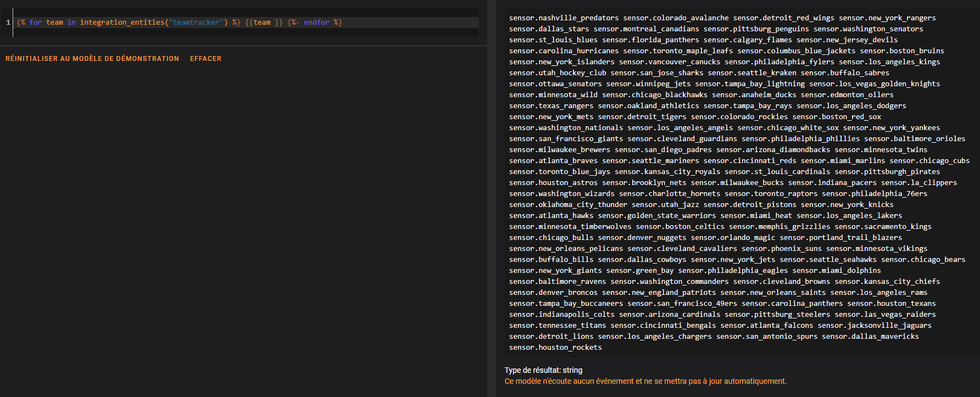This screenshot has height=397, width=980.
Task: Click sensor.houston_rockets in the result output
Action: click(555, 348)
